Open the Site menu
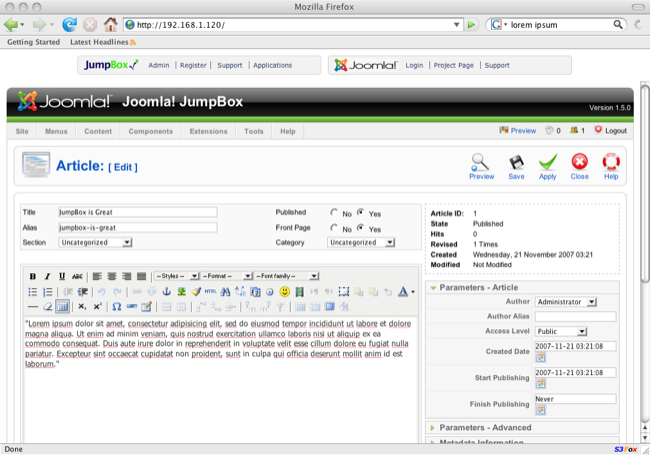The image size is (650, 455). (22, 131)
